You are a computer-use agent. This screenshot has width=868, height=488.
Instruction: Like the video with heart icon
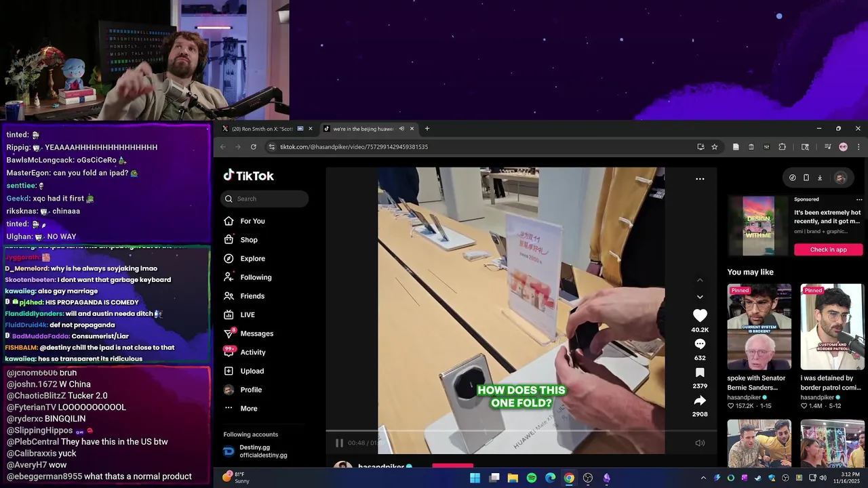[700, 315]
